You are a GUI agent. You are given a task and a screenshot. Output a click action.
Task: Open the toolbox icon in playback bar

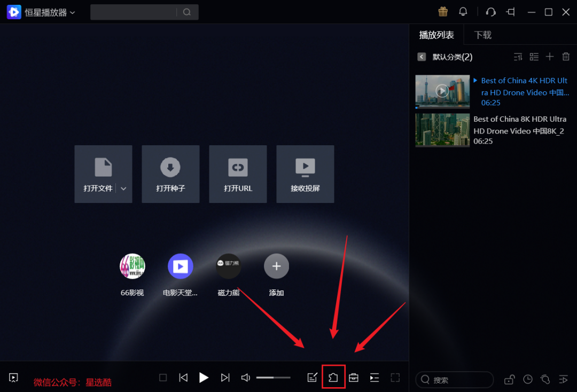[x=353, y=377]
